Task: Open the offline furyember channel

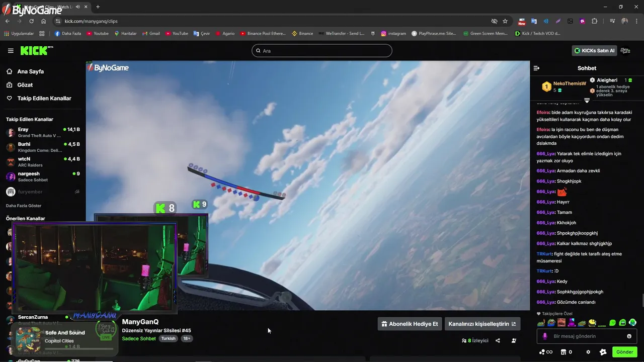Action: (x=43, y=192)
